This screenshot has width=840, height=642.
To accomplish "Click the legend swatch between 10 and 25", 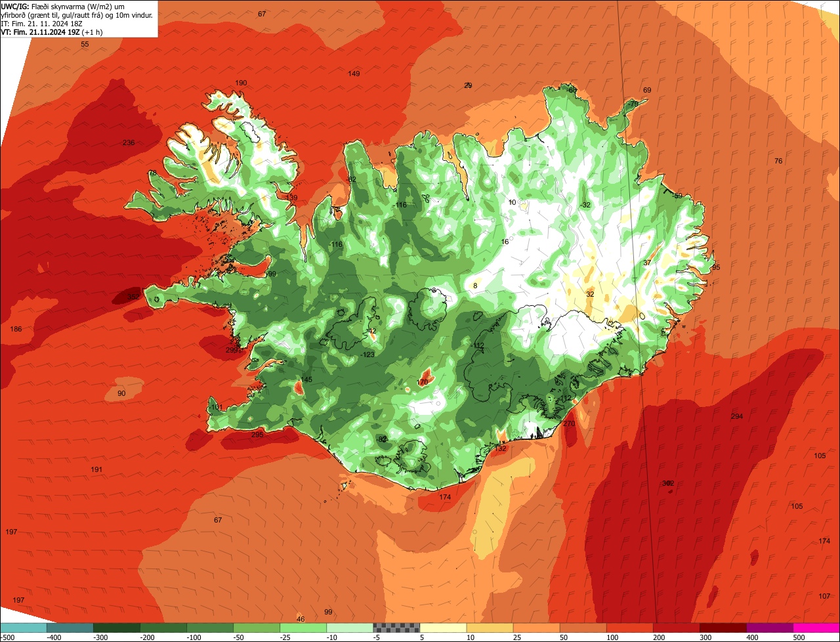I will point(490,628).
